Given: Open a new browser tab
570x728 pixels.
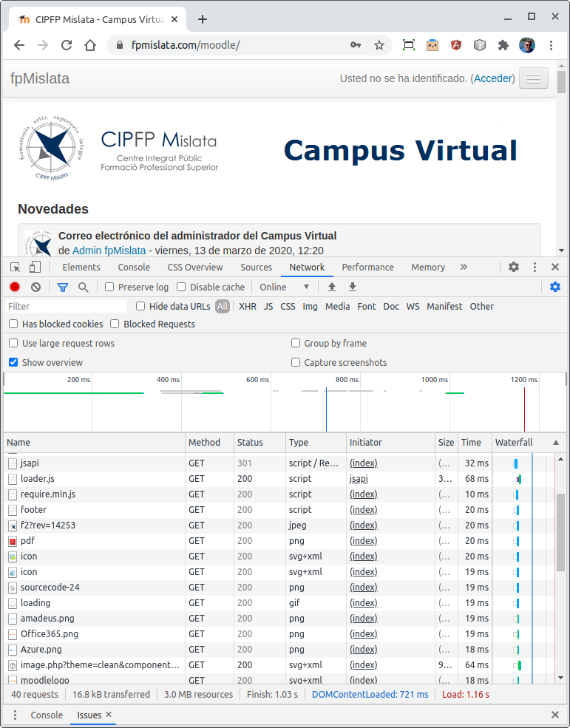Looking at the screenshot, I should pyautogui.click(x=202, y=19).
